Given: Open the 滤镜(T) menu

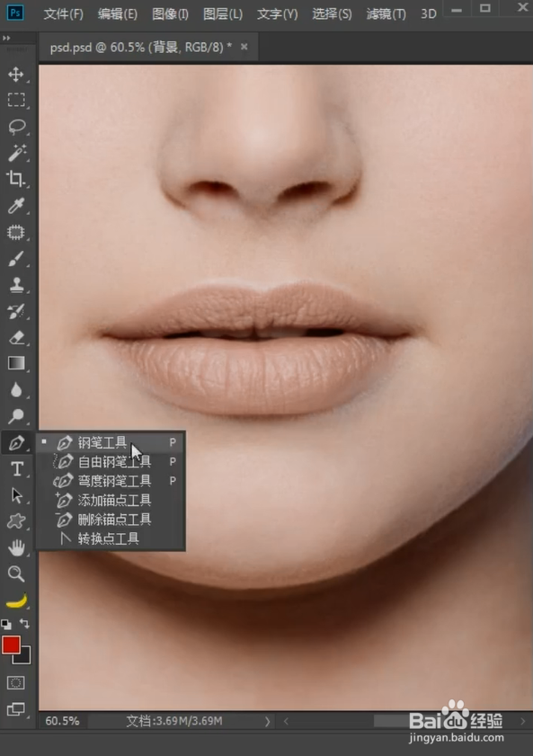Looking at the screenshot, I should tap(386, 14).
